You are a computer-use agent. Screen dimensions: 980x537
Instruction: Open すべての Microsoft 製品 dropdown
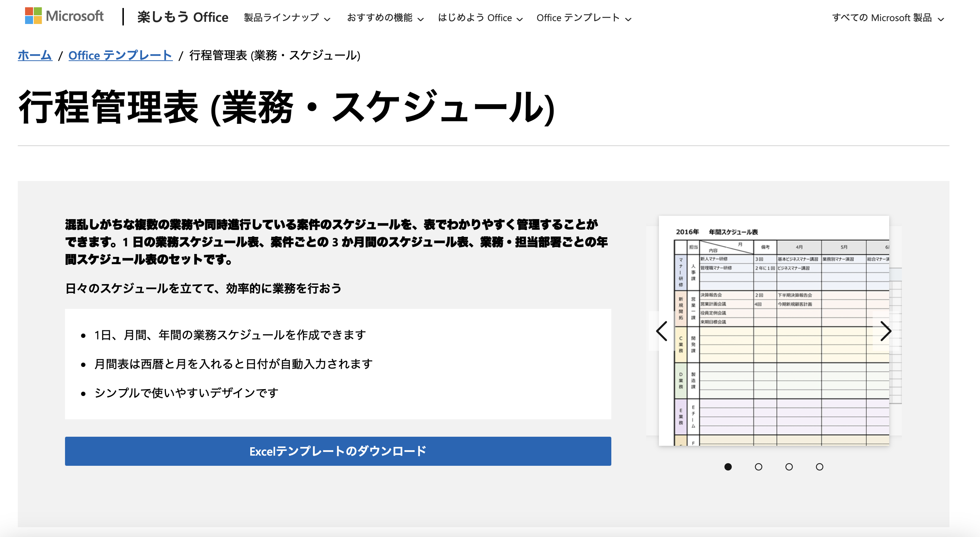pyautogui.click(x=888, y=17)
